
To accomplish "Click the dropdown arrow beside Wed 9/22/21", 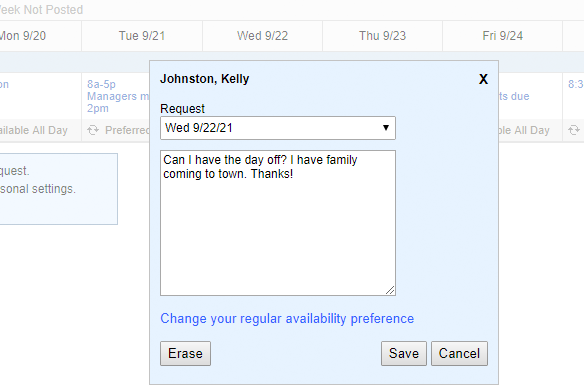I will pyautogui.click(x=386, y=128).
